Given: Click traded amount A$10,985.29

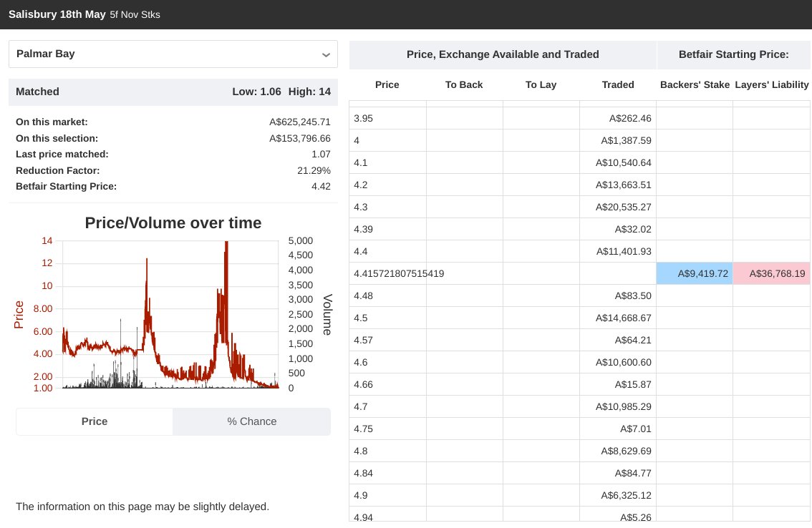Looking at the screenshot, I should (x=623, y=407).
